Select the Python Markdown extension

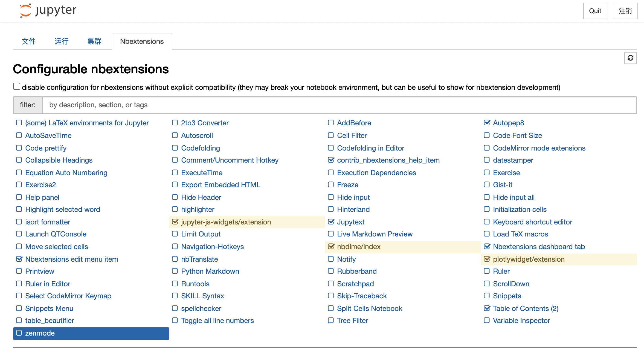[x=210, y=271]
